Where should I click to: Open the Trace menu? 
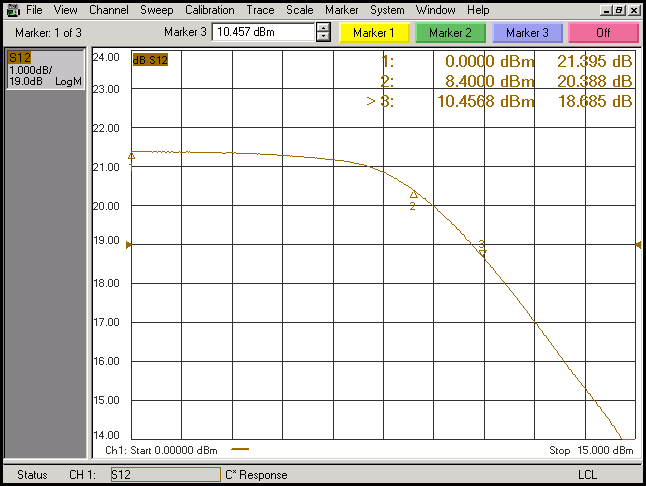click(260, 10)
